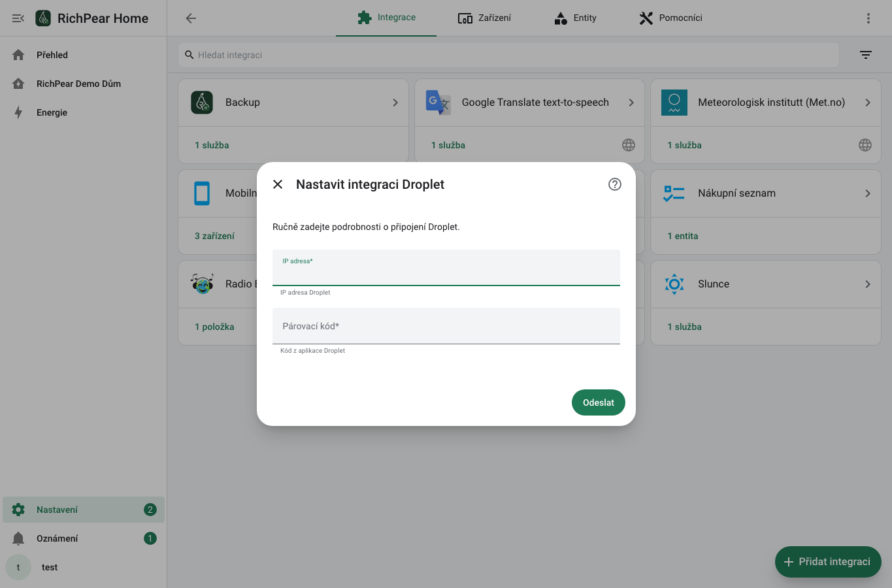Click the Shapes icon on the Entity tab

[561, 18]
